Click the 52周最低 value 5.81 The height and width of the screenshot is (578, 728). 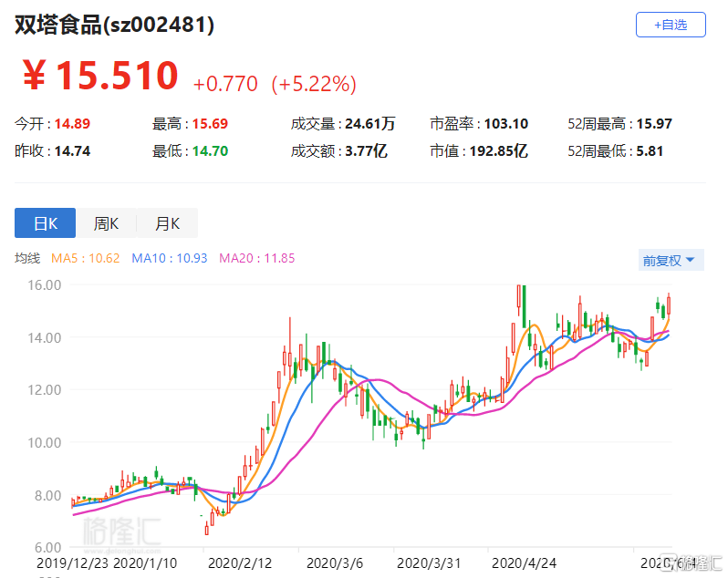coord(650,151)
